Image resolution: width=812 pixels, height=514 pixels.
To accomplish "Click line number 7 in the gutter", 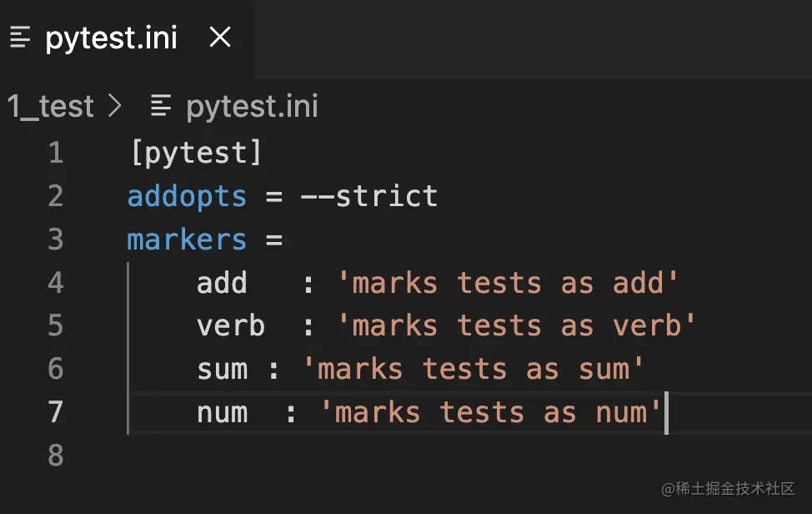I will pos(55,412).
